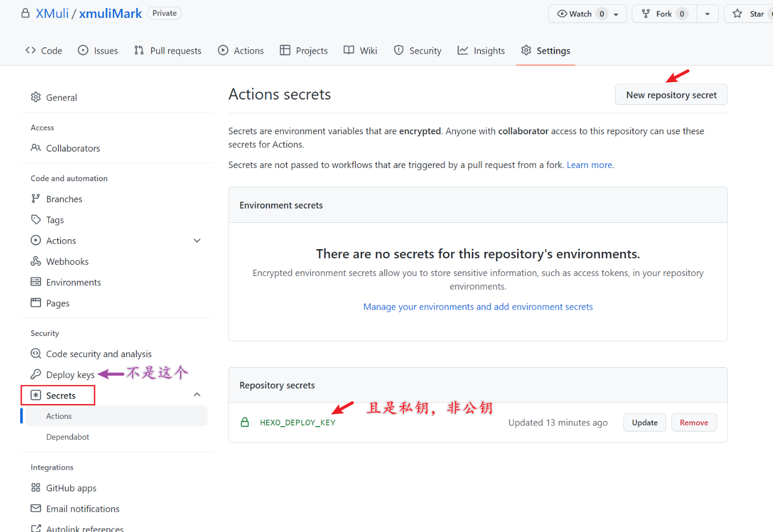
Task: Click the GitHub apps grid icon
Action: (36, 488)
